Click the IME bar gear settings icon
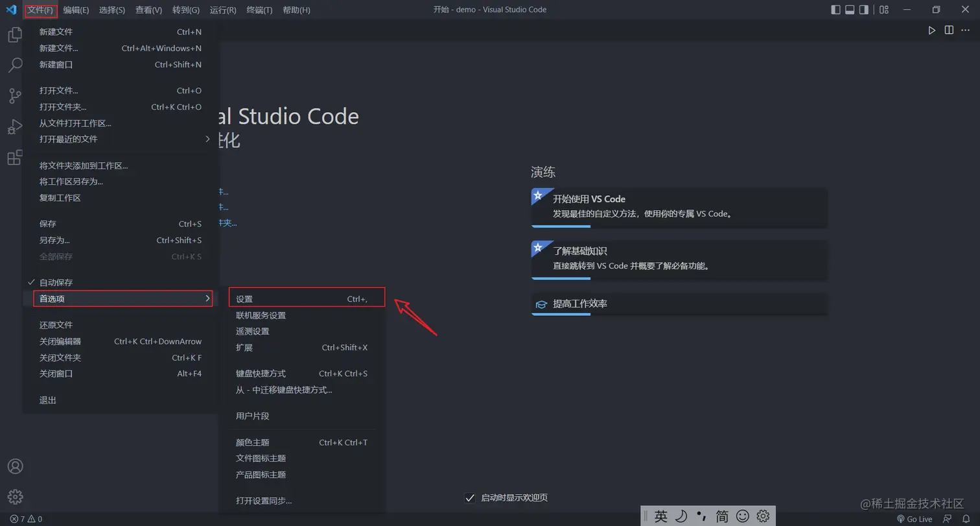 point(763,516)
